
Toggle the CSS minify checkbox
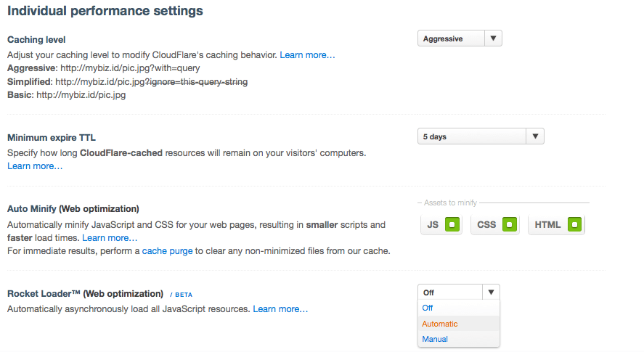click(509, 225)
